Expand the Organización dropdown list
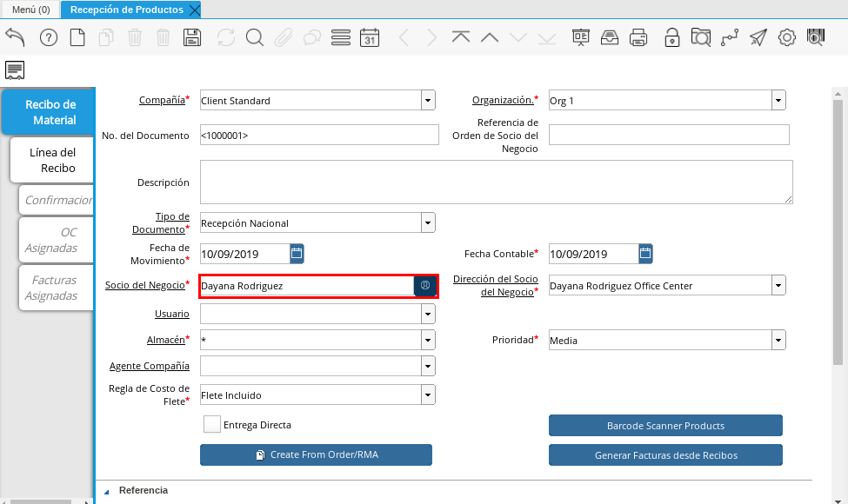Image resolution: width=848 pixels, height=504 pixels. tap(778, 101)
